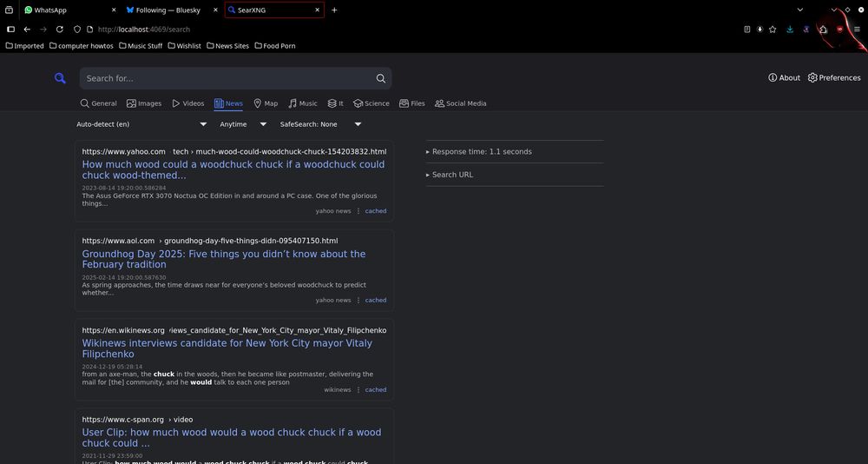Open the list all tabs chevron
Screen dimensions: 868x464
pos(800,10)
